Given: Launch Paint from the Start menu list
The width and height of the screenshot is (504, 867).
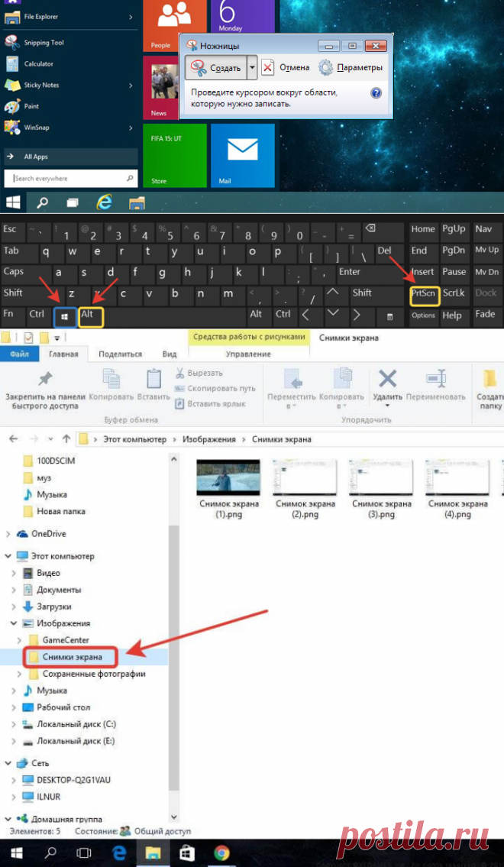Looking at the screenshot, I should click(31, 106).
